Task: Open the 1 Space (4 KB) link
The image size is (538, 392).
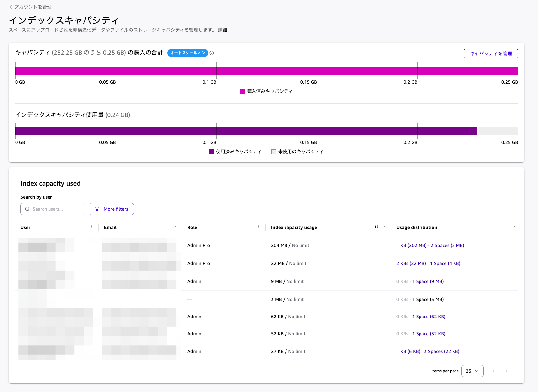Action: (x=445, y=263)
